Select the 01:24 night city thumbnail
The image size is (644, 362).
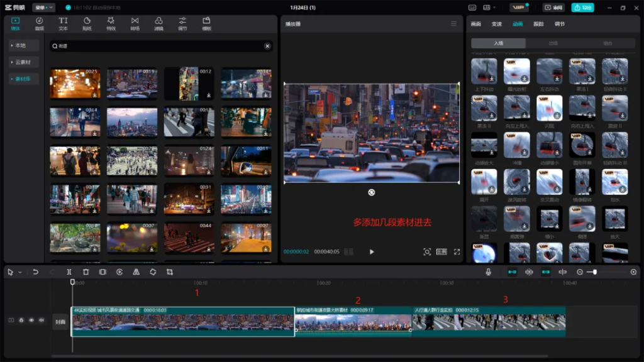pyautogui.click(x=189, y=160)
